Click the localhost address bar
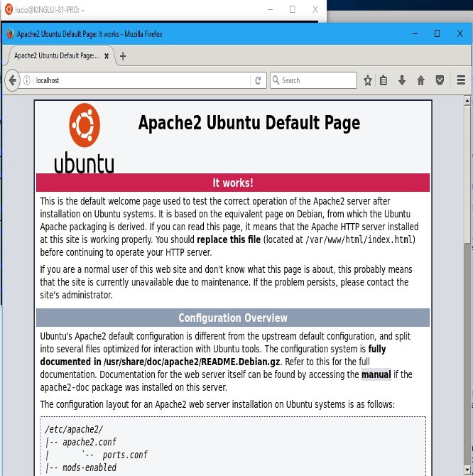The image size is (473, 476). [x=142, y=80]
